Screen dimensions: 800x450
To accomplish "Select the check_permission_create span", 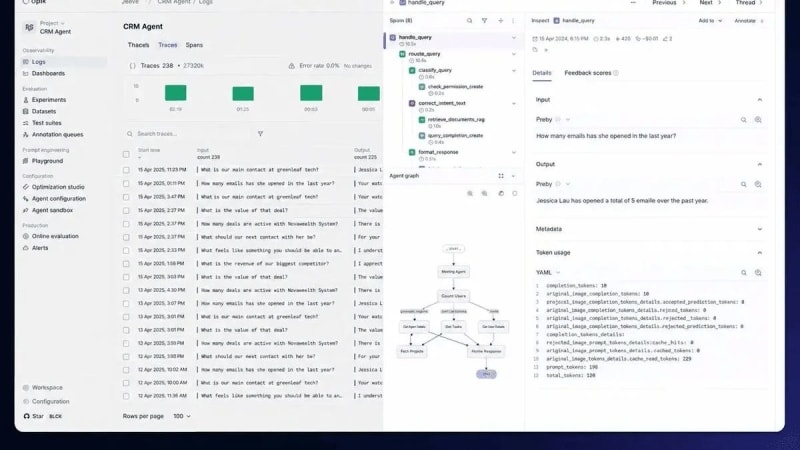I will point(455,87).
